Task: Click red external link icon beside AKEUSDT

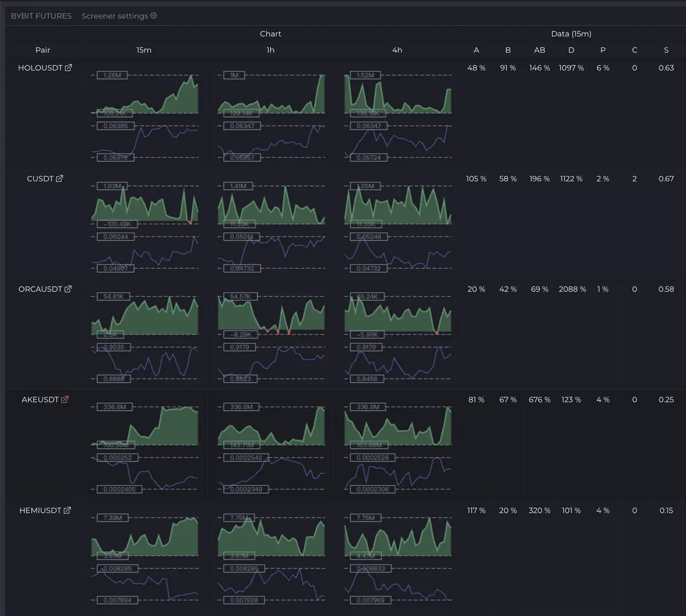Action: click(65, 400)
